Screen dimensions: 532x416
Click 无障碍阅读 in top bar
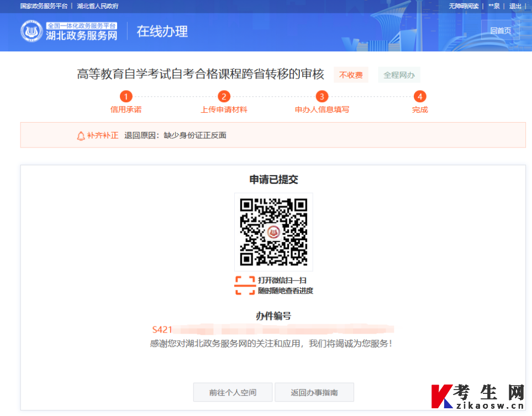pyautogui.click(x=463, y=6)
